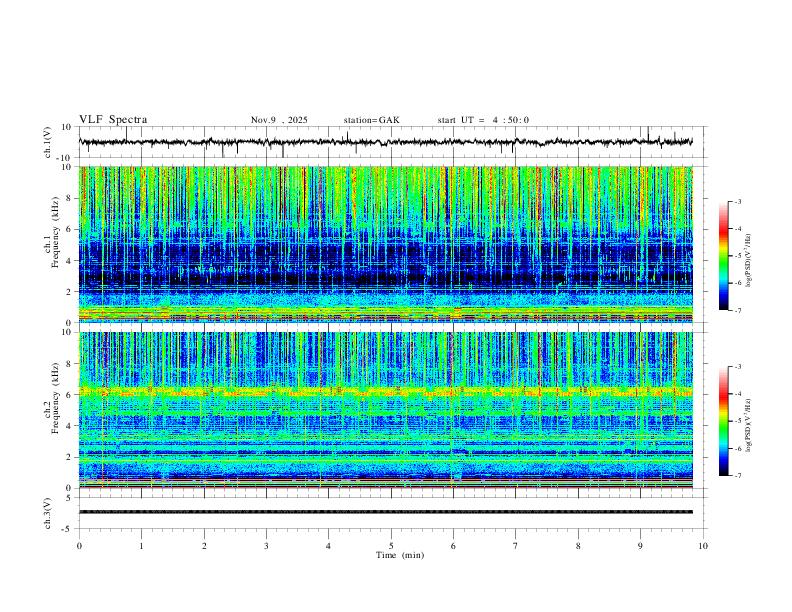Click the ch.2 colorbar label 'log(PSD)(V²/Hz)'
Image resolution: width=792 pixels, height=612 pixels.
coord(748,425)
